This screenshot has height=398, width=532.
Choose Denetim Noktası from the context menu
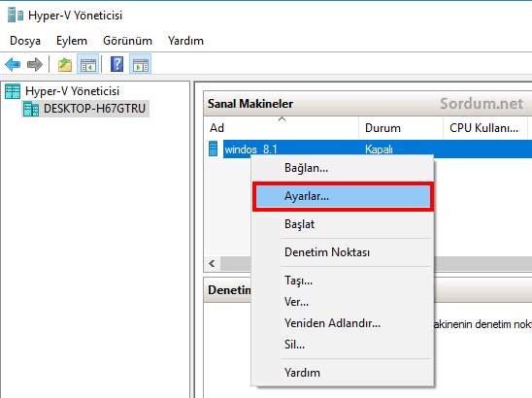pyautogui.click(x=343, y=252)
